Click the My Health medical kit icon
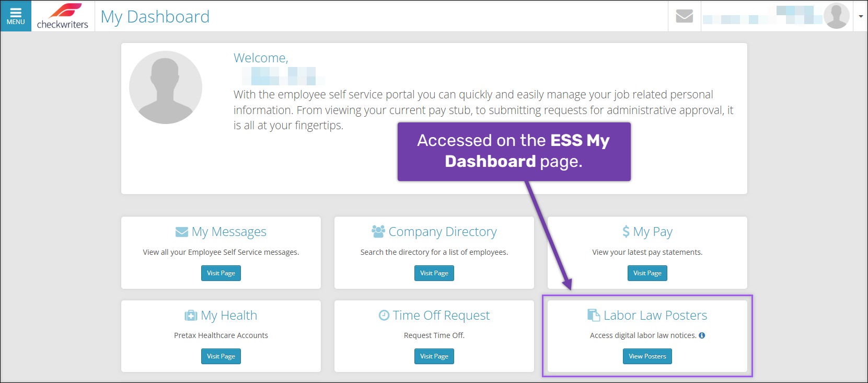Image resolution: width=868 pixels, height=383 pixels. [191, 316]
